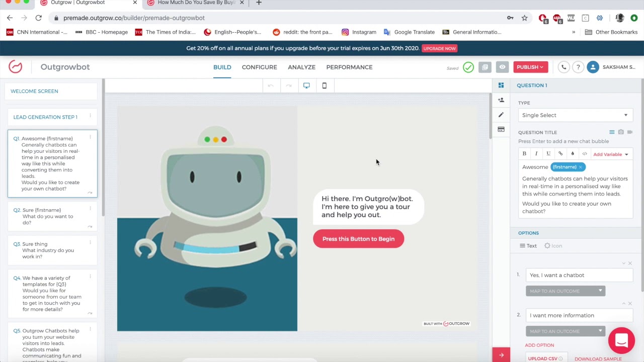This screenshot has height=362, width=644.
Task: Click the camera icon beside Question Title
Action: (621, 132)
